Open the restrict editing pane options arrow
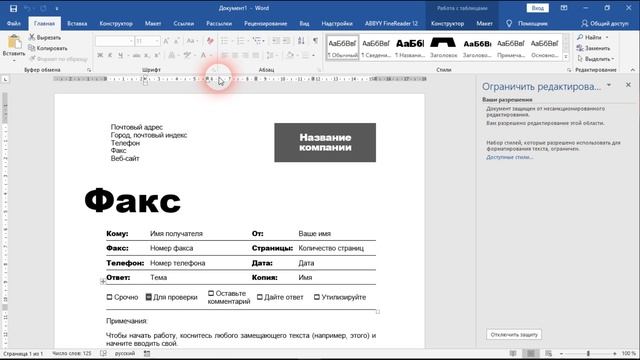640x360 pixels. (609, 85)
